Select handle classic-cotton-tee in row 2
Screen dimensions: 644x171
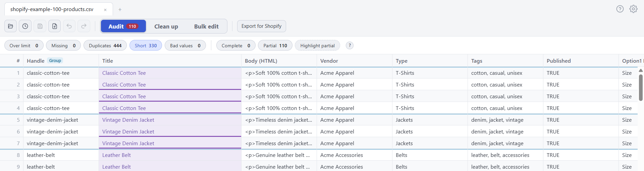coord(61,84)
